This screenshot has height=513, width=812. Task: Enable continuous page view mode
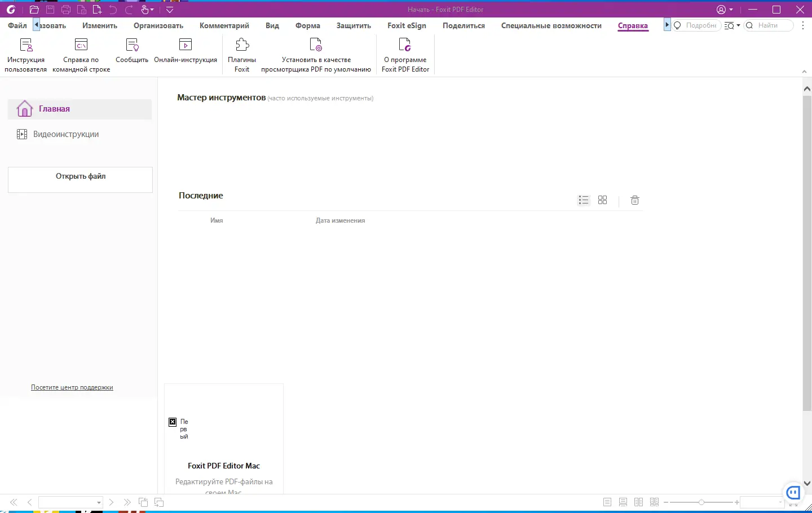point(623,502)
